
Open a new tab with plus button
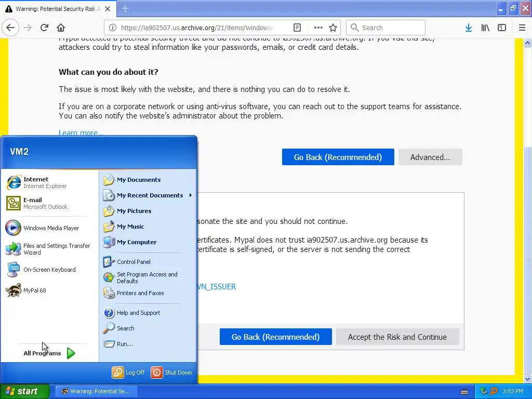click(x=125, y=8)
